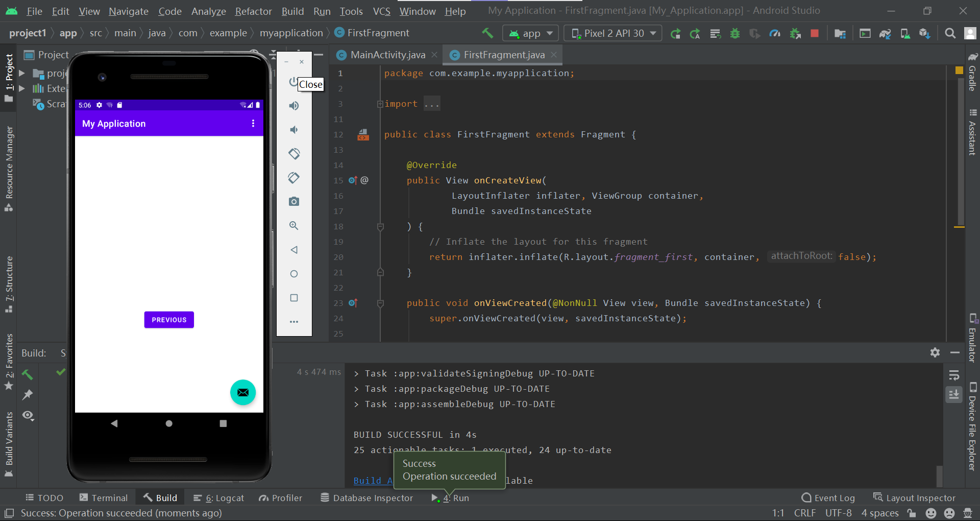Open the Analyze menu
The height and width of the screenshot is (521, 980).
click(208, 11)
